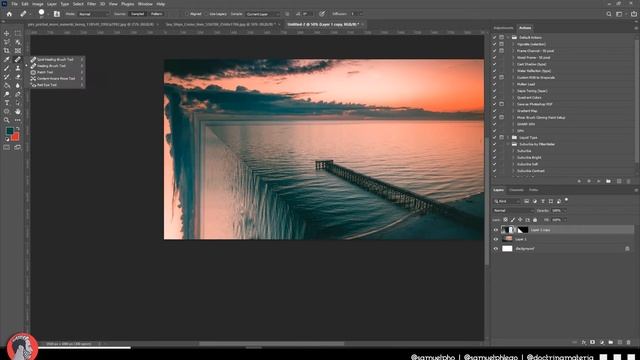Viewport: 640px width, 360px height.
Task: Select the Clone Stamp tool
Action: [18, 68]
